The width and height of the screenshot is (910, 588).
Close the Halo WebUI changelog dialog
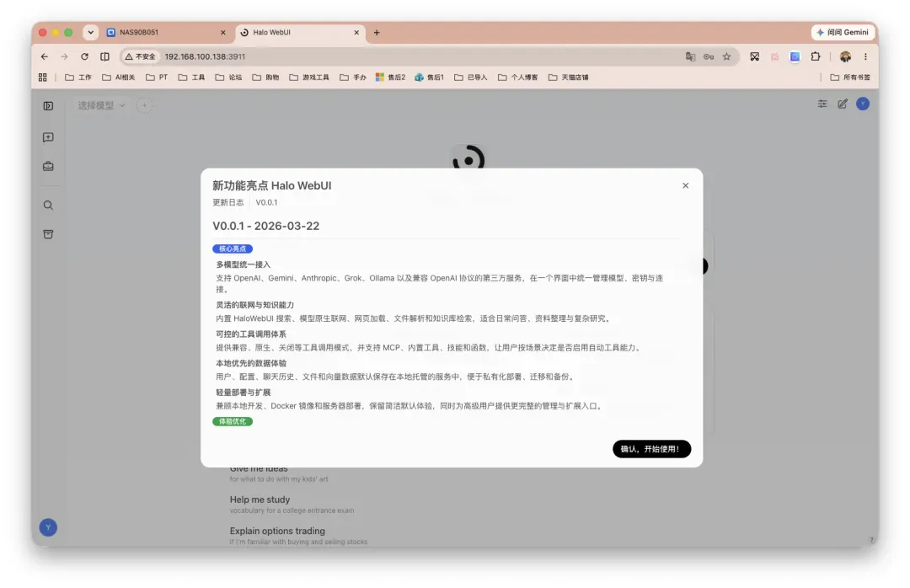tap(685, 185)
